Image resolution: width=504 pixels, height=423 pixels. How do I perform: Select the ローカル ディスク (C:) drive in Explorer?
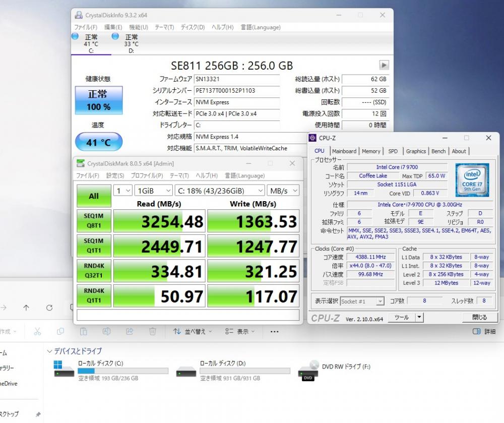point(111,371)
